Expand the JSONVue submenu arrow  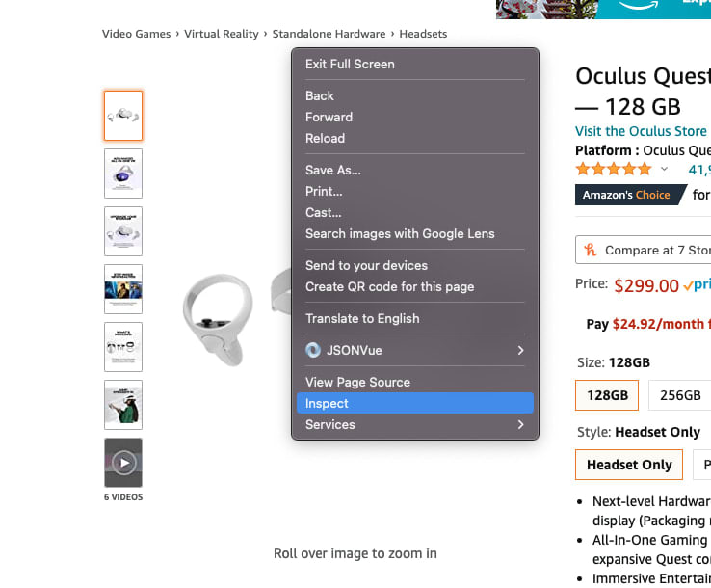pyautogui.click(x=520, y=350)
